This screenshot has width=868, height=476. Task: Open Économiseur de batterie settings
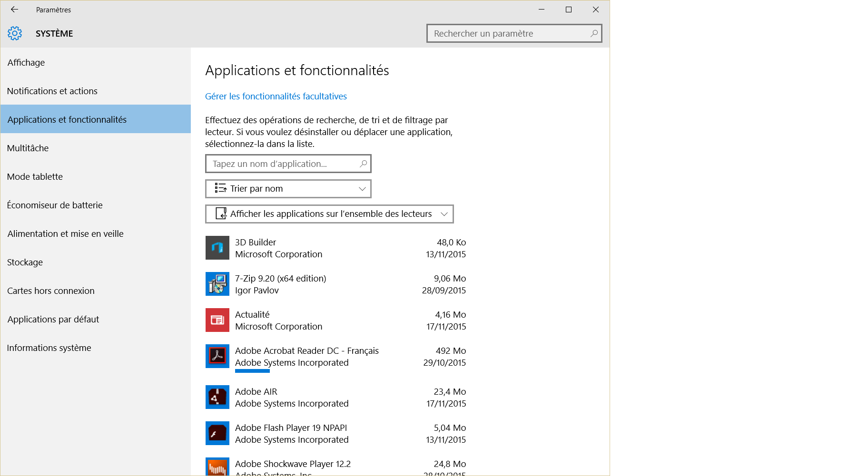pos(96,205)
